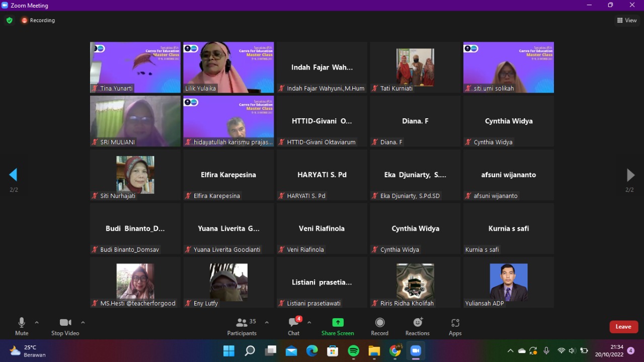Open clock and date 21:34
Image resolution: width=644 pixels, height=362 pixels.
click(x=609, y=351)
